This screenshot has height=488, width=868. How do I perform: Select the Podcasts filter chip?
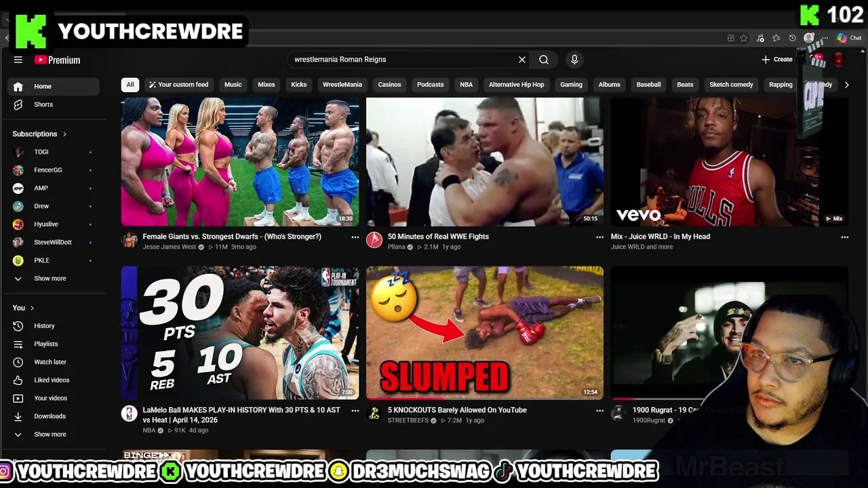[431, 85]
